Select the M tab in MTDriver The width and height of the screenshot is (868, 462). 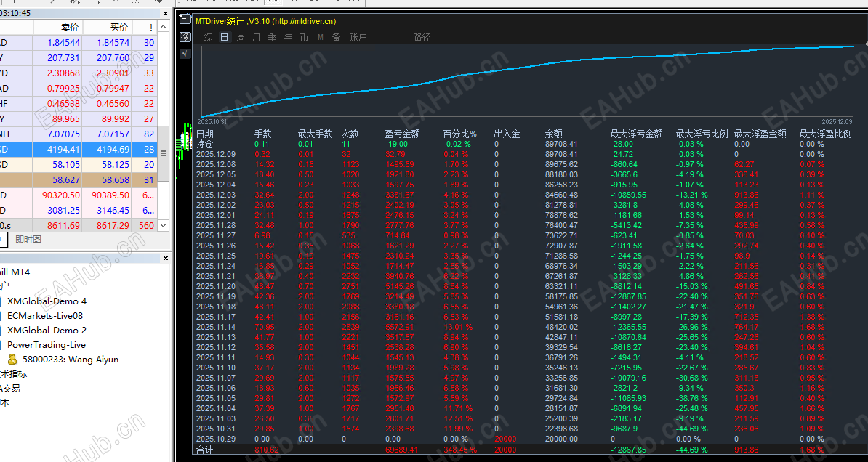(x=320, y=37)
